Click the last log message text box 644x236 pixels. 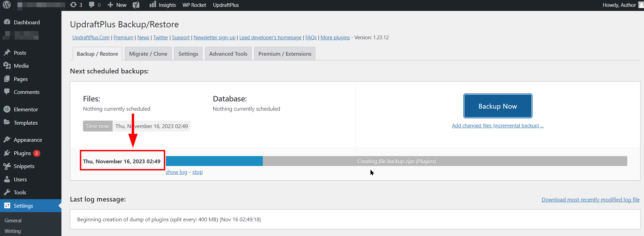point(355,219)
